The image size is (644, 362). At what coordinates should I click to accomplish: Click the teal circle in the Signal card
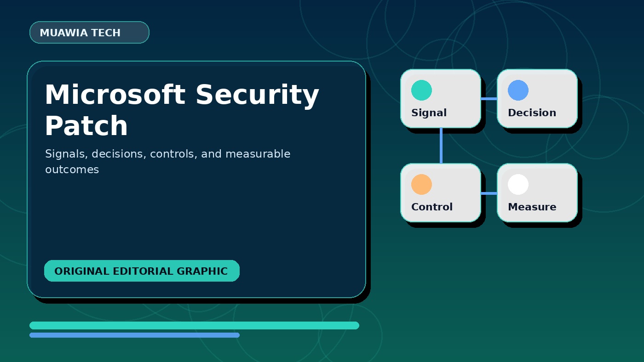click(421, 90)
